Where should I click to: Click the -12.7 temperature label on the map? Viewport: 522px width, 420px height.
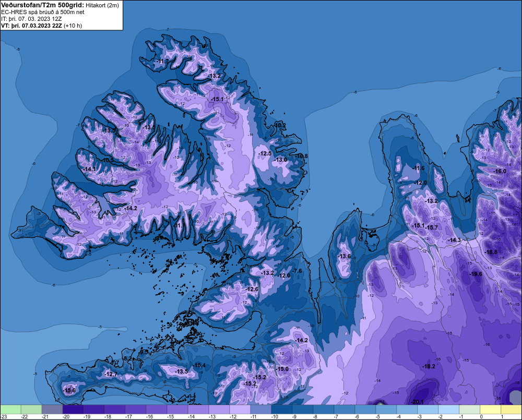coord(111,374)
